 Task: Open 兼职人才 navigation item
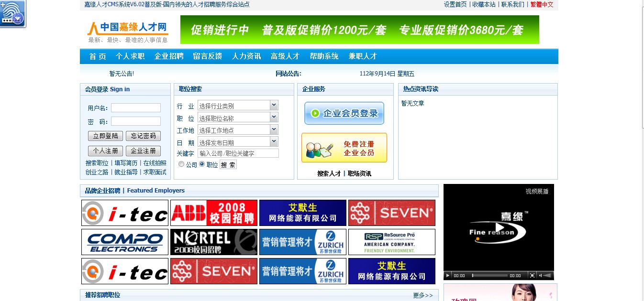coord(363,56)
